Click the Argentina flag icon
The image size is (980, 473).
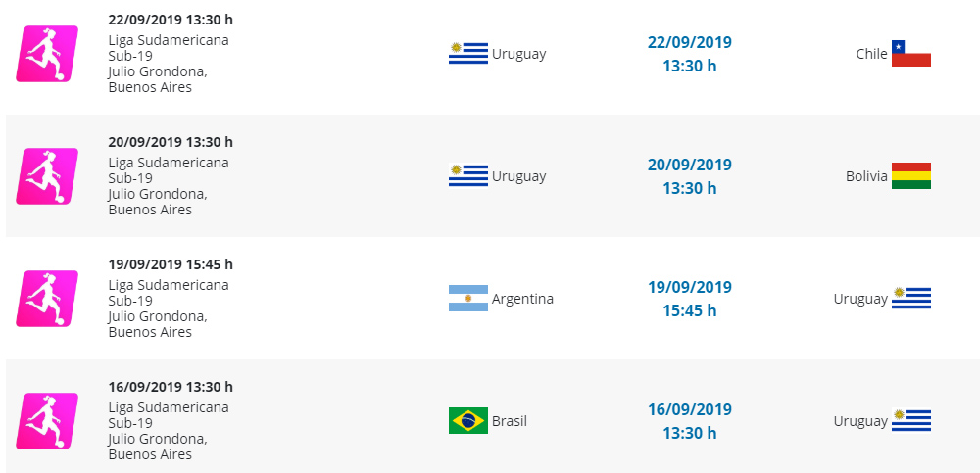(467, 299)
